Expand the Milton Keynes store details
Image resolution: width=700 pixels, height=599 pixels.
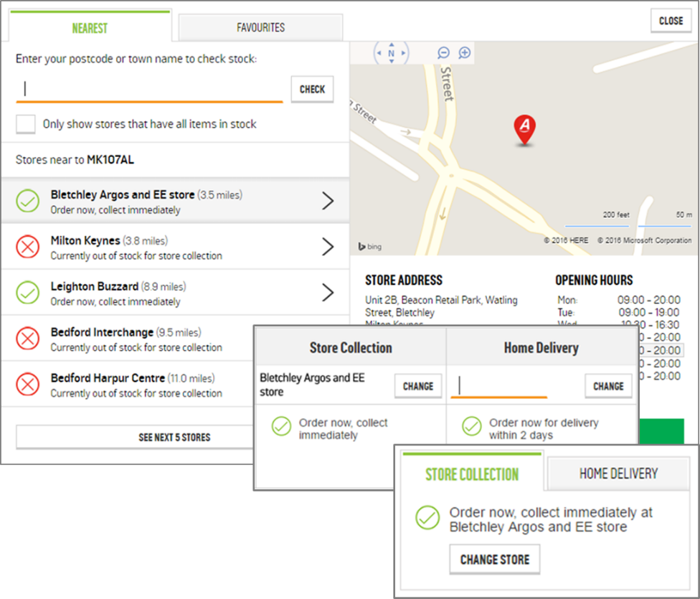click(328, 247)
